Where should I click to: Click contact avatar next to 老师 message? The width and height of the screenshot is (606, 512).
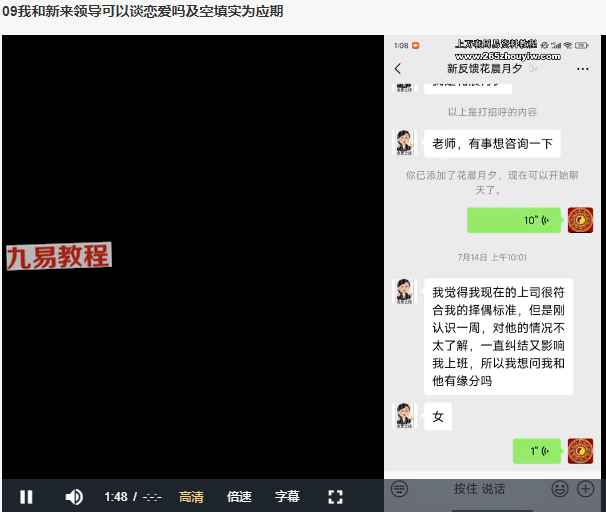(x=405, y=142)
